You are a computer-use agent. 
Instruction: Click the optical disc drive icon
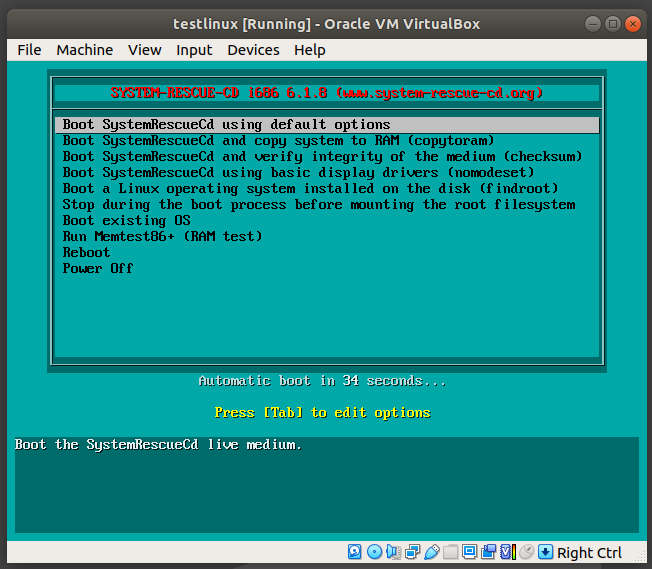click(374, 552)
